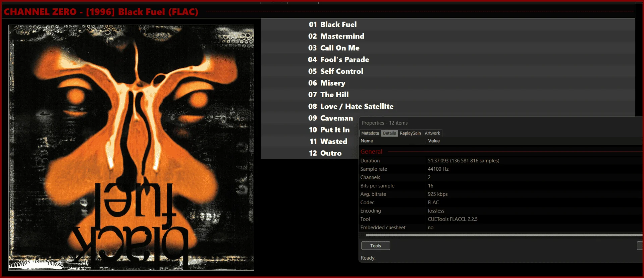This screenshot has width=644, height=278.
Task: Select the Tool property row
Action: 501,219
